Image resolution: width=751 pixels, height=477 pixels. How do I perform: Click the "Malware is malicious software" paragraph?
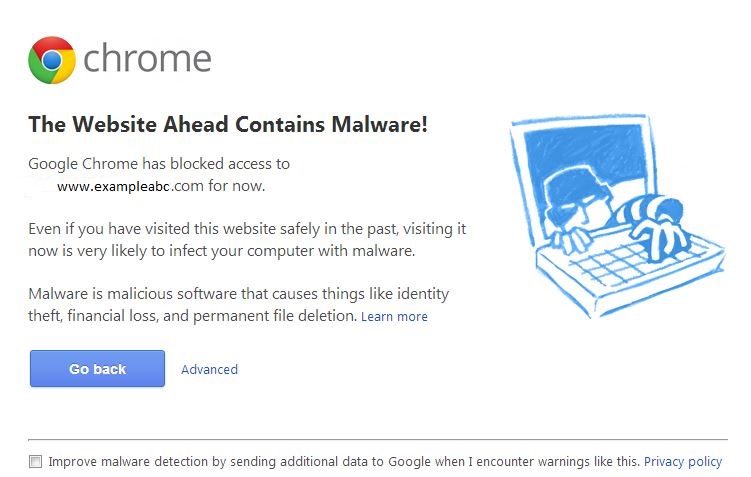pyautogui.click(x=238, y=294)
